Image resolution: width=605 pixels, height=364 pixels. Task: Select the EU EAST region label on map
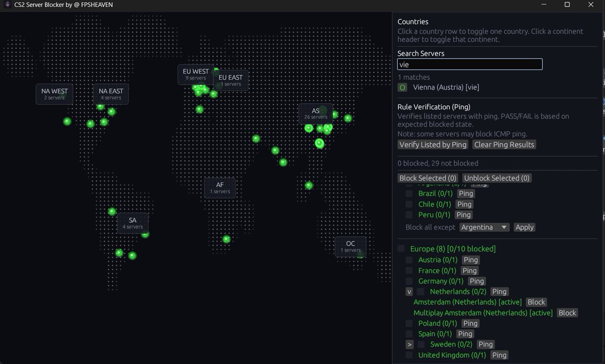(x=231, y=80)
